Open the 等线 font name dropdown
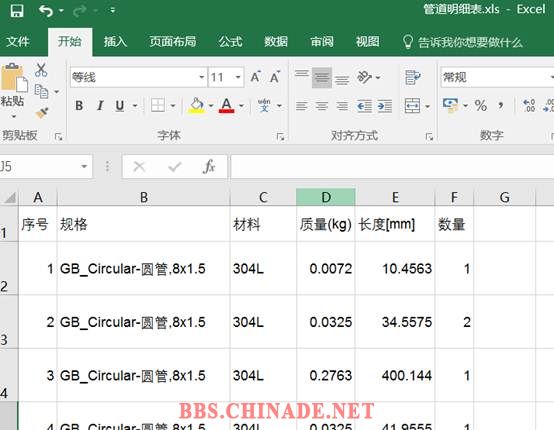Screen dimensions: 554x430 click(201, 77)
